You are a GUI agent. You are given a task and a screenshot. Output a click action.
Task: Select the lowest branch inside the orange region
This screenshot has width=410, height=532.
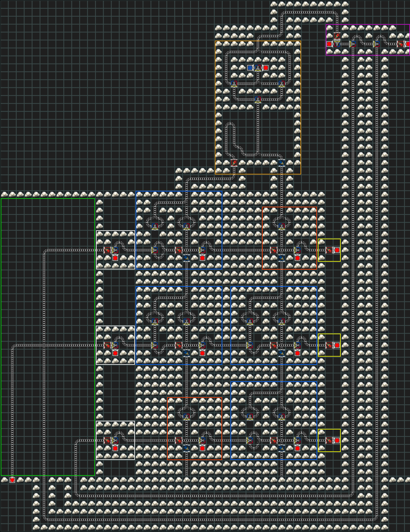point(258,99)
